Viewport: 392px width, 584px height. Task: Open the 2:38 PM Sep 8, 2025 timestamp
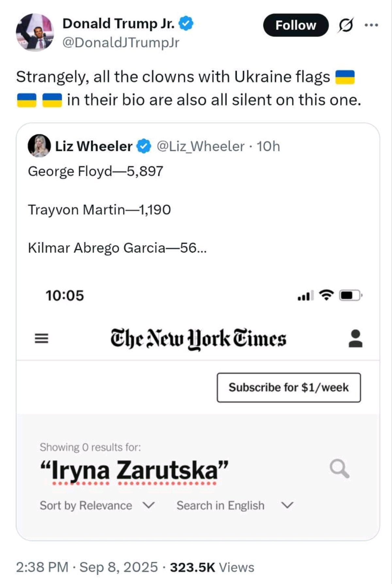point(87,567)
